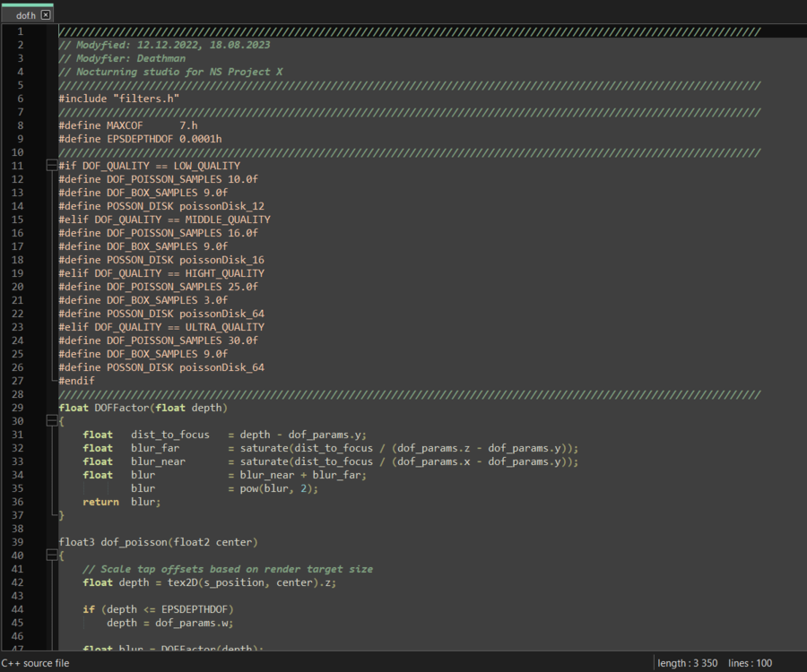The height and width of the screenshot is (672, 807).
Task: Click the pow(blur, 2) expression
Action: [279, 488]
